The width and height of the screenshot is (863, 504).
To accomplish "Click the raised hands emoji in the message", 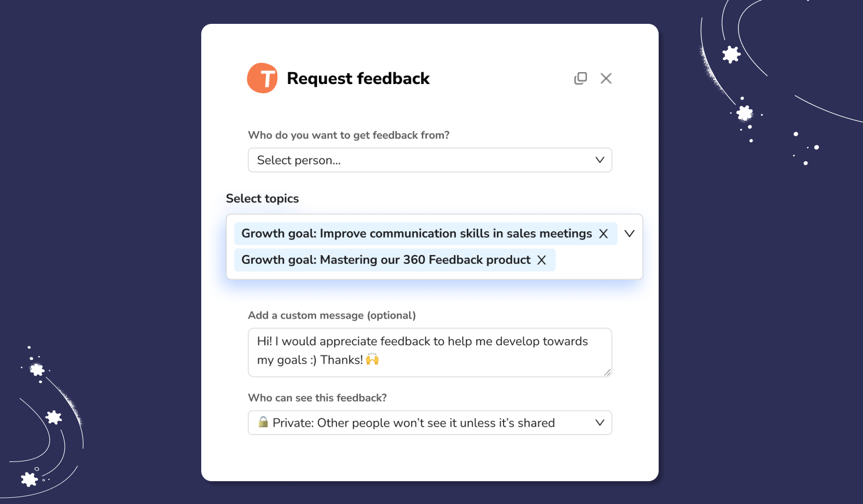I will pos(371,359).
